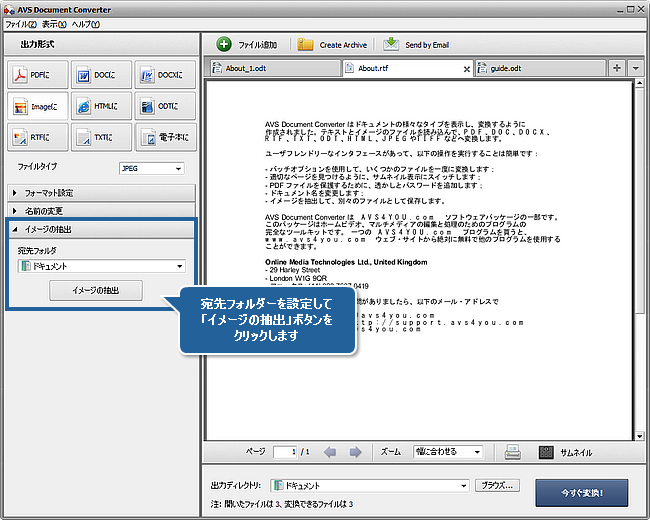
Task: Open the ヘルプ menu
Action: click(85, 24)
